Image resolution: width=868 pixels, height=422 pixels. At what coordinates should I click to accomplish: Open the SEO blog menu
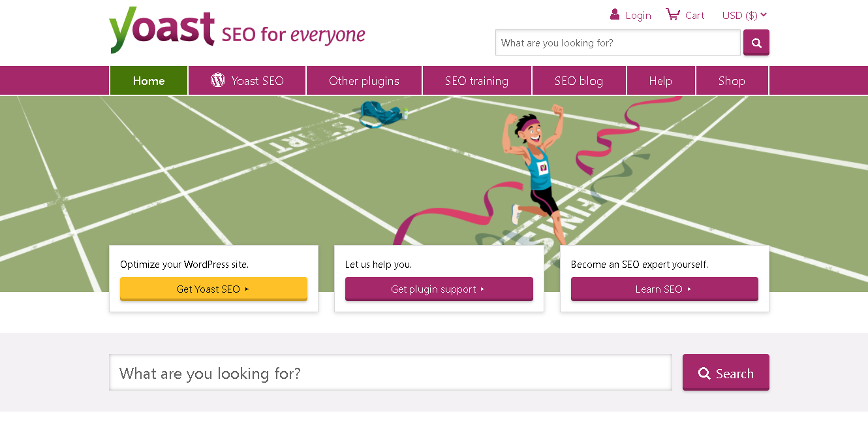(x=579, y=80)
